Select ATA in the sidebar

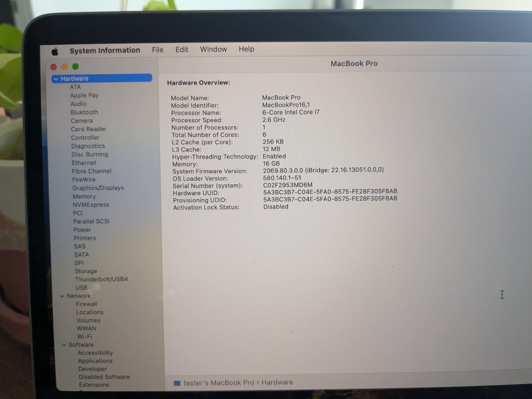75,87
